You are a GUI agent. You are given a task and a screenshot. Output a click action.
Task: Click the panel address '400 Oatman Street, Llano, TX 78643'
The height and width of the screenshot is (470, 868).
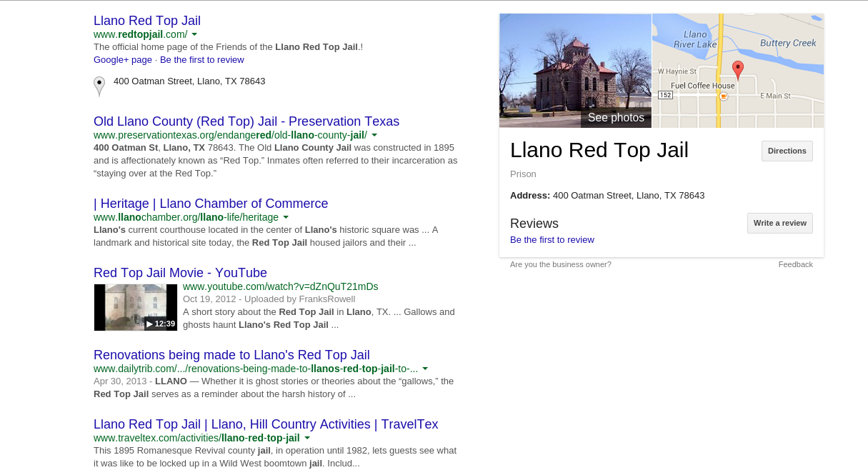click(629, 196)
